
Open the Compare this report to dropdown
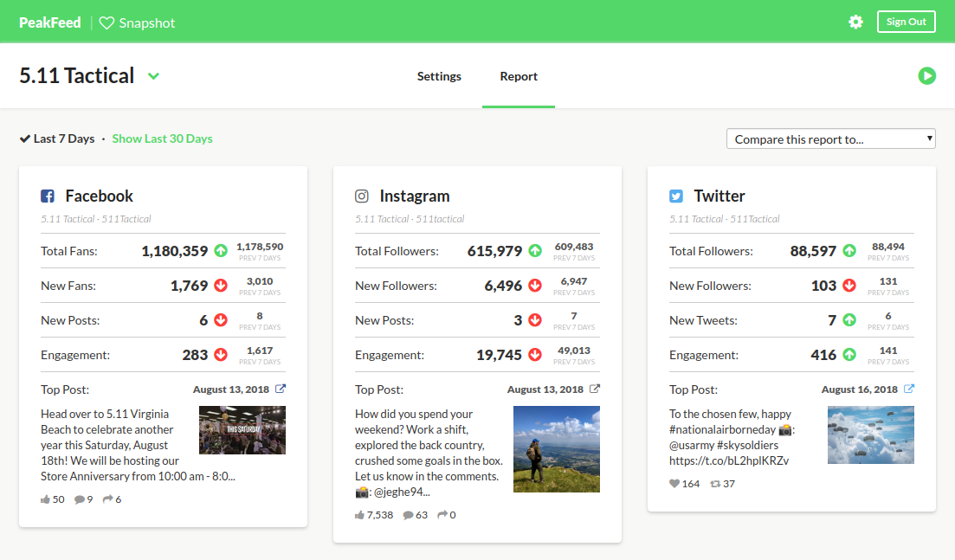coord(830,138)
